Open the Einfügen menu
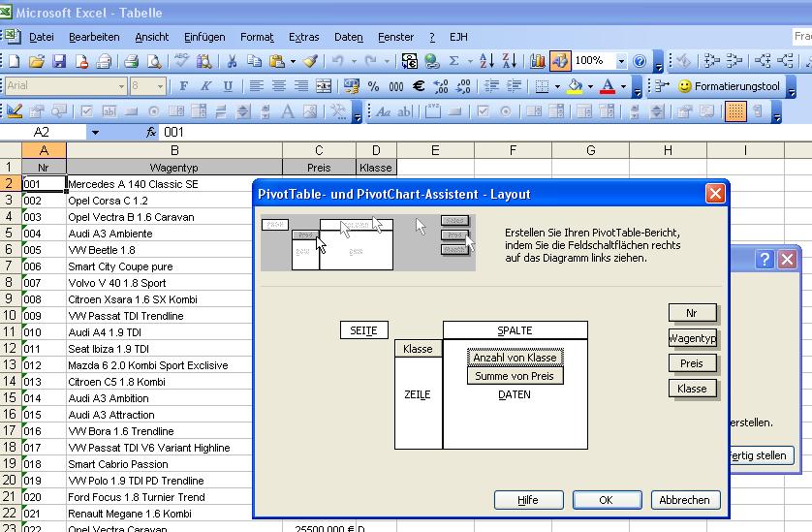 [x=203, y=37]
